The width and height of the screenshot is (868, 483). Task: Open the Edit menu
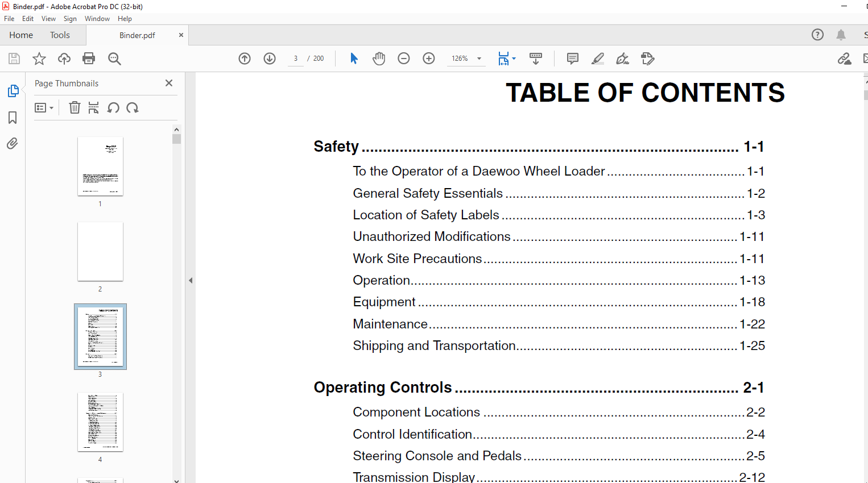click(28, 19)
